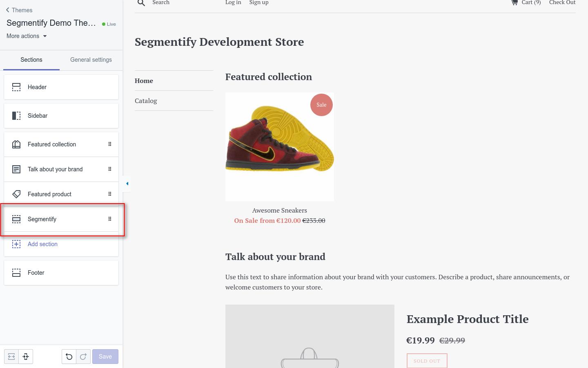588x368 pixels.
Task: Open the More actions dropdown
Action: point(27,36)
